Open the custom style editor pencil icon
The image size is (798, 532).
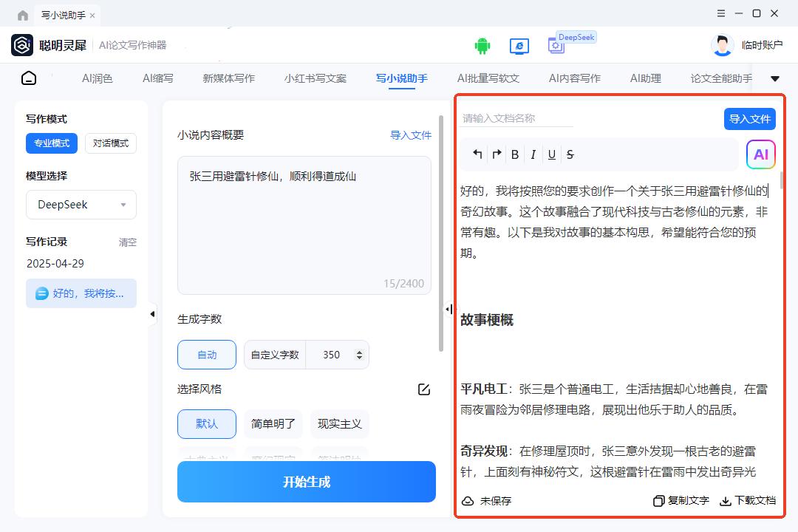424,389
